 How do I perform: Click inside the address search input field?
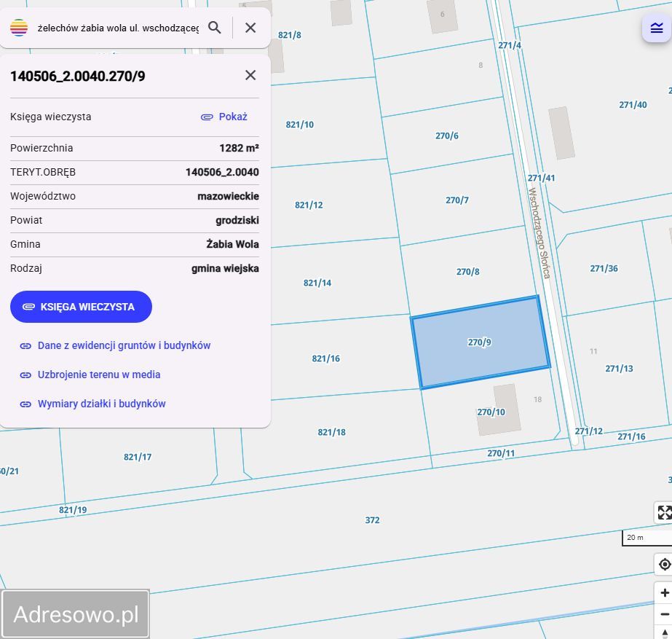click(x=118, y=28)
